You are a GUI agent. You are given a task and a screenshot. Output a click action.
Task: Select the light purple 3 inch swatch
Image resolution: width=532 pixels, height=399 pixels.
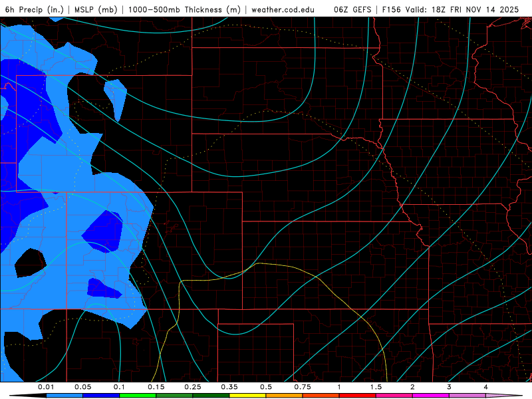click(467, 396)
